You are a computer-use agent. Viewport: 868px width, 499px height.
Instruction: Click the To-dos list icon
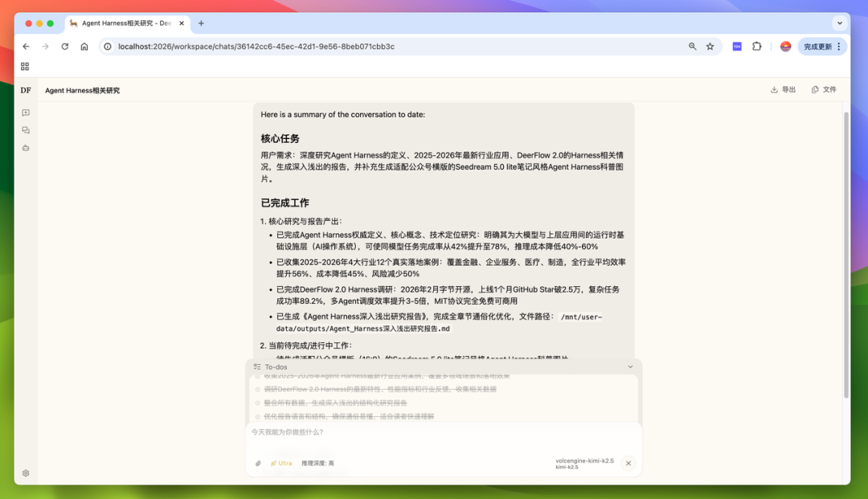257,366
